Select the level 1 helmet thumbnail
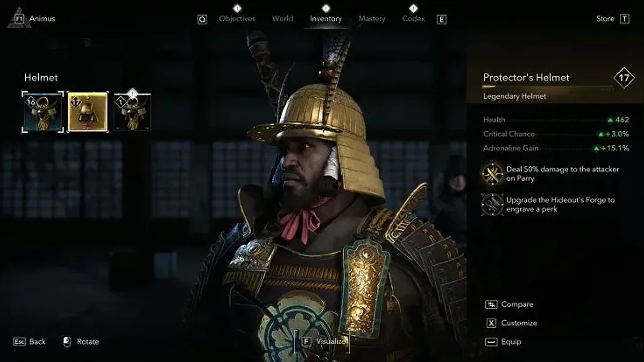 132,112
